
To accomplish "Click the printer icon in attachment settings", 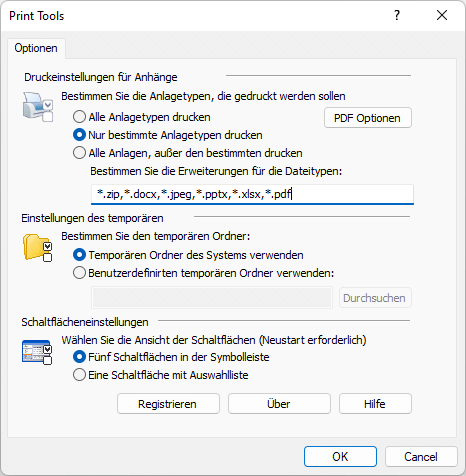I will [x=38, y=107].
